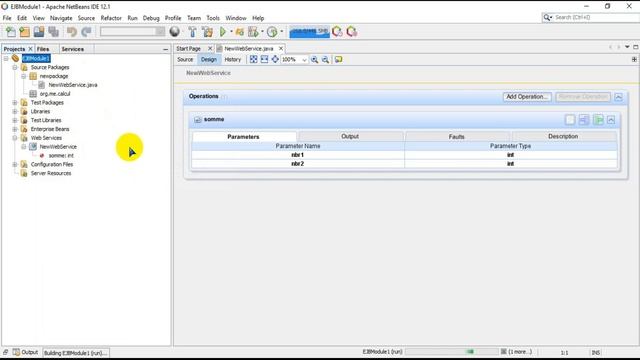This screenshot has height=360, width=640.
Task: Click the Undo toolbar icon
Action: coord(72,32)
